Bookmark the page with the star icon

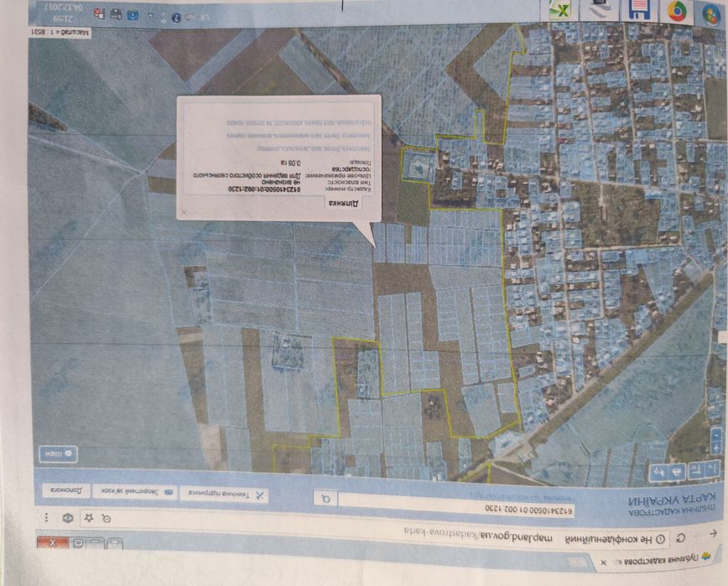pyautogui.click(x=89, y=517)
